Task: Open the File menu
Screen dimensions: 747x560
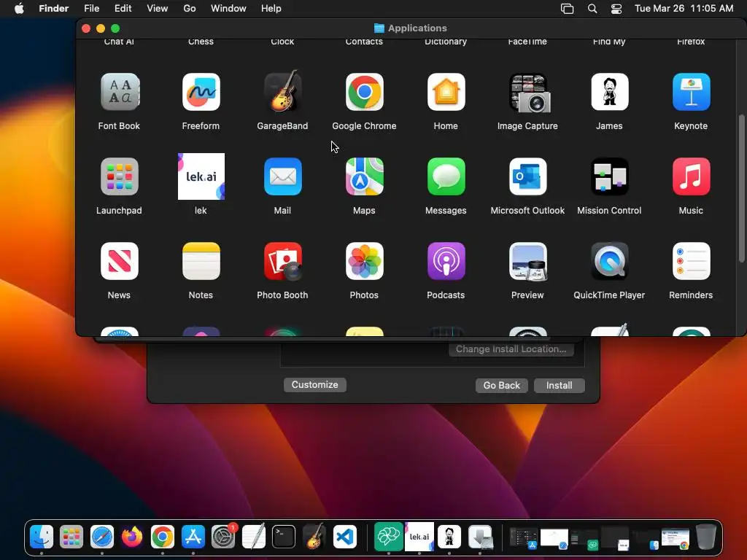Action: (x=91, y=9)
